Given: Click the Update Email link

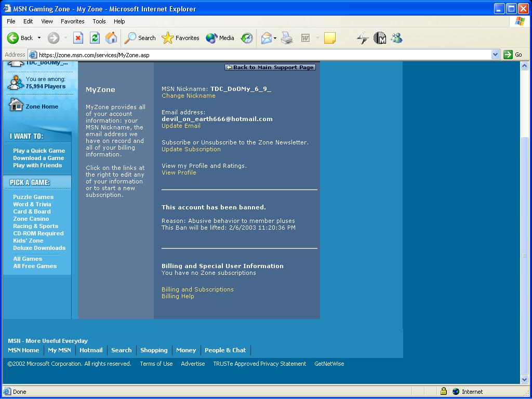Looking at the screenshot, I should pos(181,126).
